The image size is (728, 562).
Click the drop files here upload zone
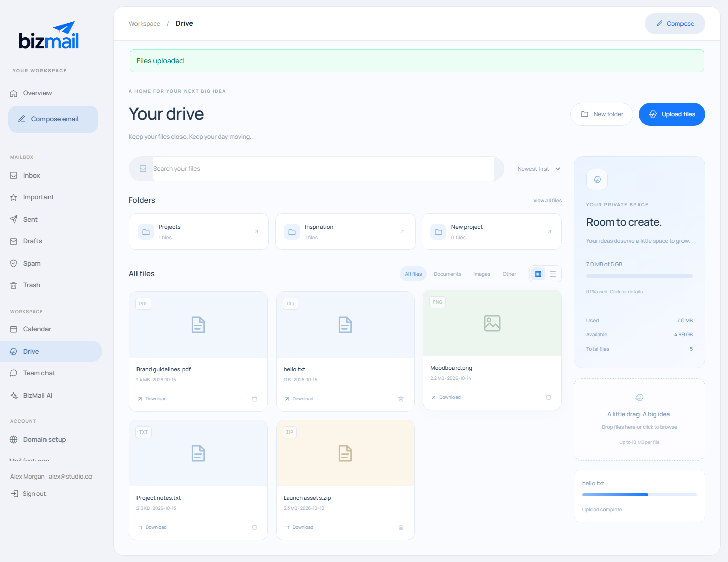click(x=640, y=420)
